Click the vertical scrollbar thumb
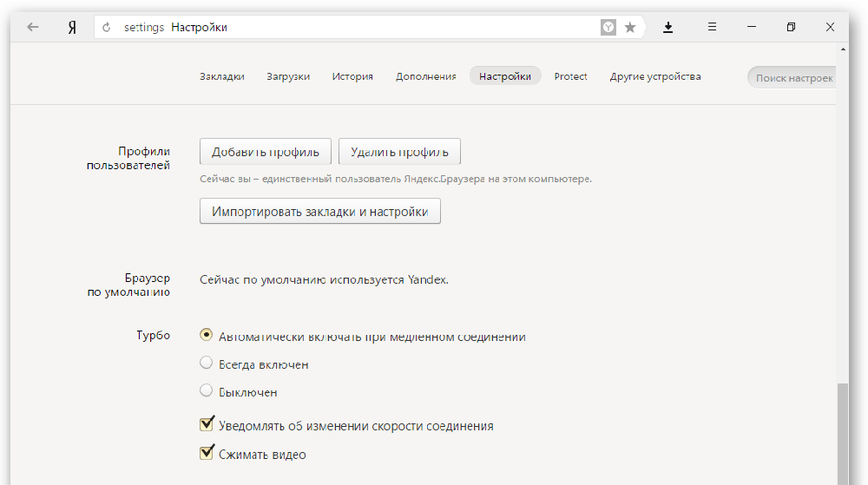The width and height of the screenshot is (868, 485). pos(843,434)
